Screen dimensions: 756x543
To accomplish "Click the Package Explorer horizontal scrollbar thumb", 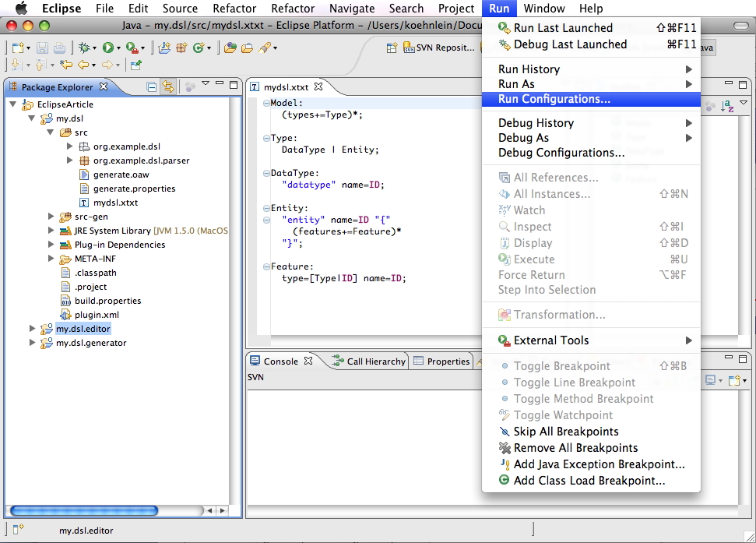I will (x=84, y=510).
